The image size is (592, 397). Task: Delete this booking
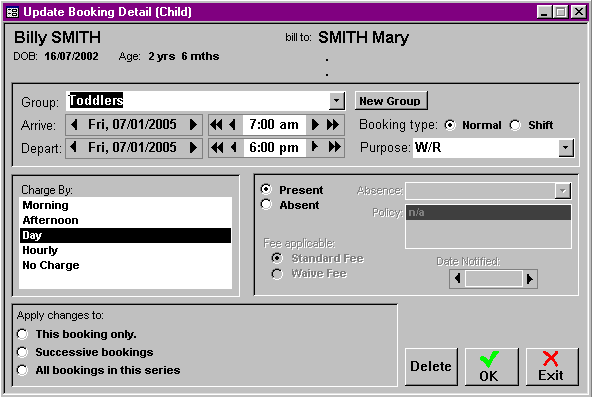pos(431,366)
